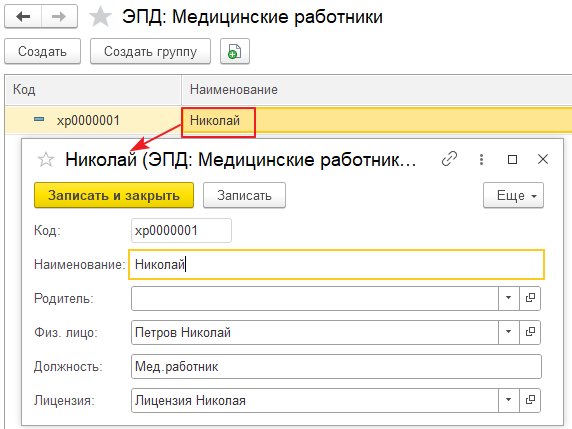Open the Родитель field's linked item icon
The width and height of the screenshot is (572, 429).
click(530, 298)
